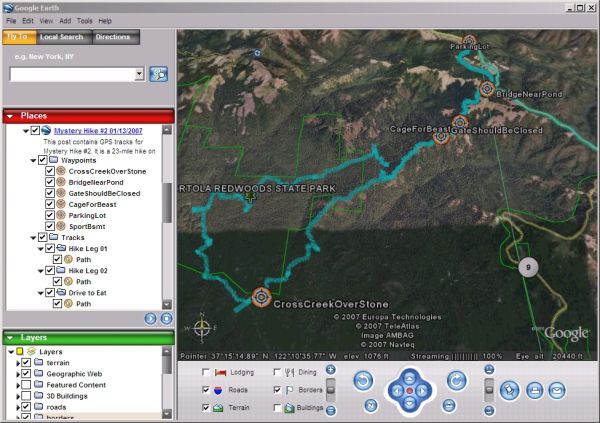
Task: Collapse the Places panel header arrow
Action: pyautogui.click(x=10, y=116)
